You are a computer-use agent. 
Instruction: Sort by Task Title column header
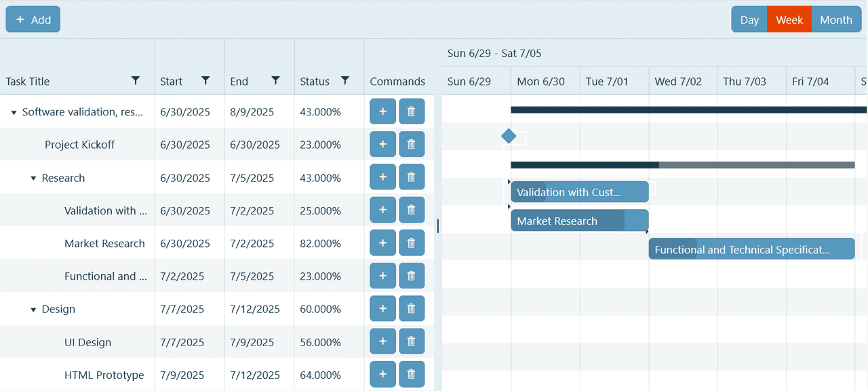click(x=28, y=81)
